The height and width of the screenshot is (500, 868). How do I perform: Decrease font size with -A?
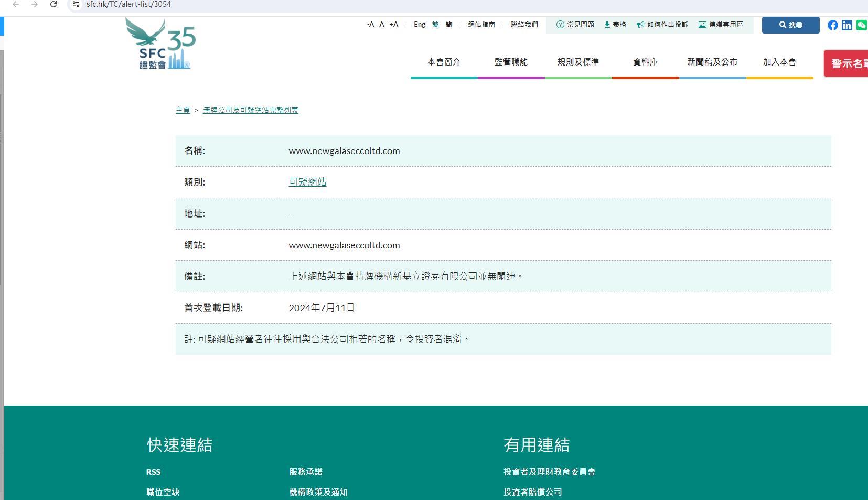click(x=371, y=25)
